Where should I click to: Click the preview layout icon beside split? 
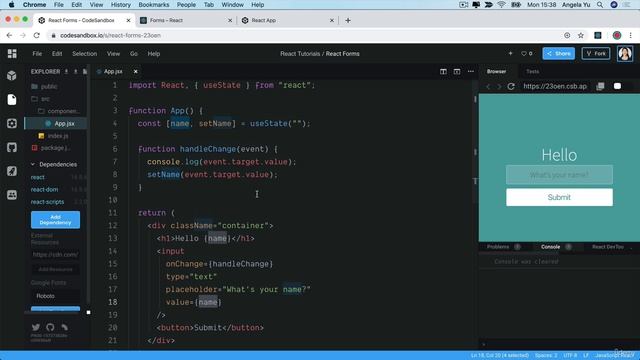(457, 71)
